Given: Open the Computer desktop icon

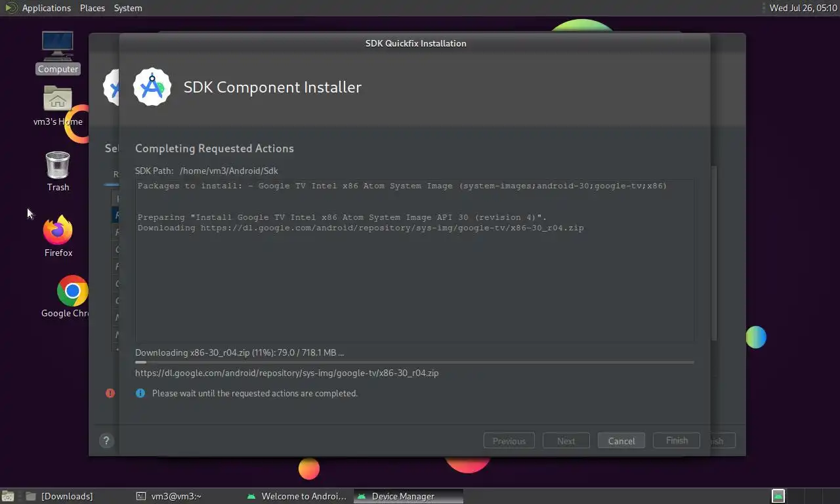Looking at the screenshot, I should [x=58, y=52].
